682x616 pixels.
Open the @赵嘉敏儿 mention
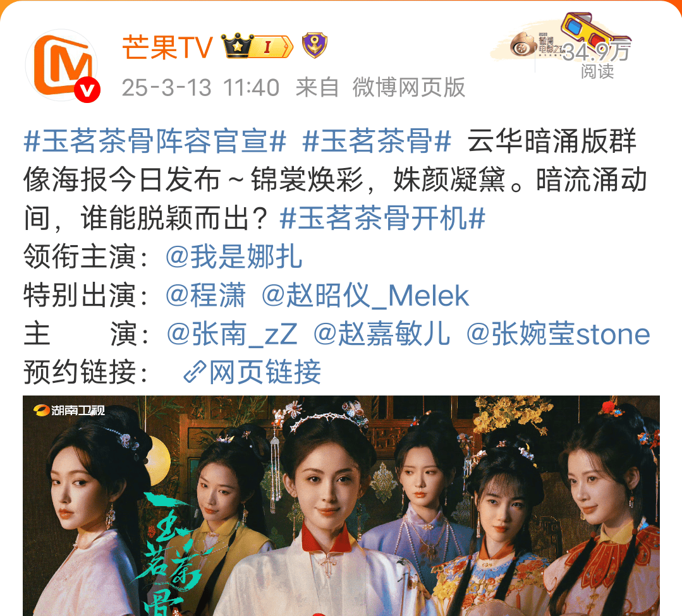point(382,334)
